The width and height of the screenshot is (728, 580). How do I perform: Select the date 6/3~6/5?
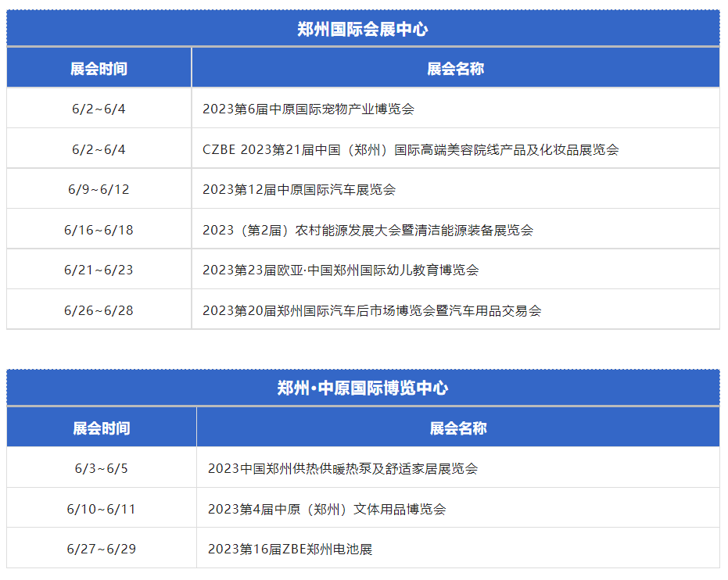pos(102,469)
